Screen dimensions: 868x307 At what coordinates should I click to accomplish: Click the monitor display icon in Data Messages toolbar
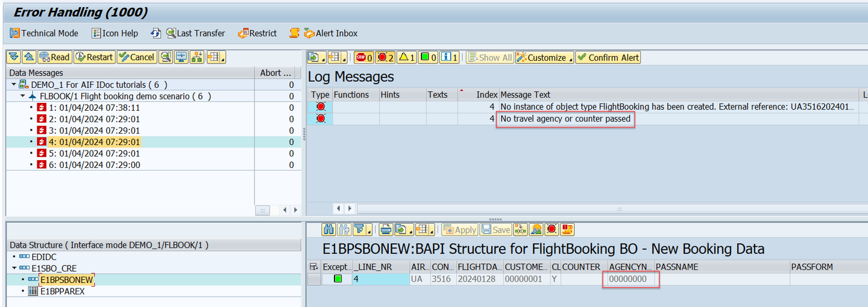181,57
